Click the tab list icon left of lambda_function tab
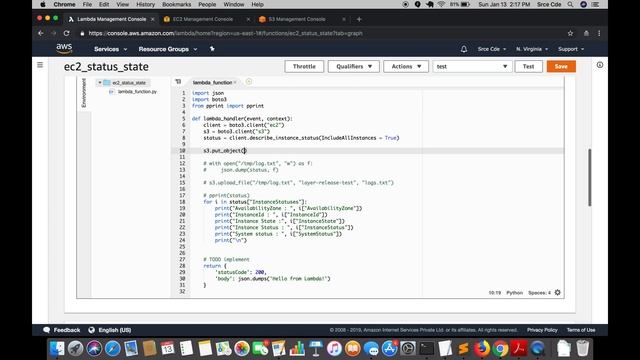This screenshot has width=640, height=360. tap(178, 82)
